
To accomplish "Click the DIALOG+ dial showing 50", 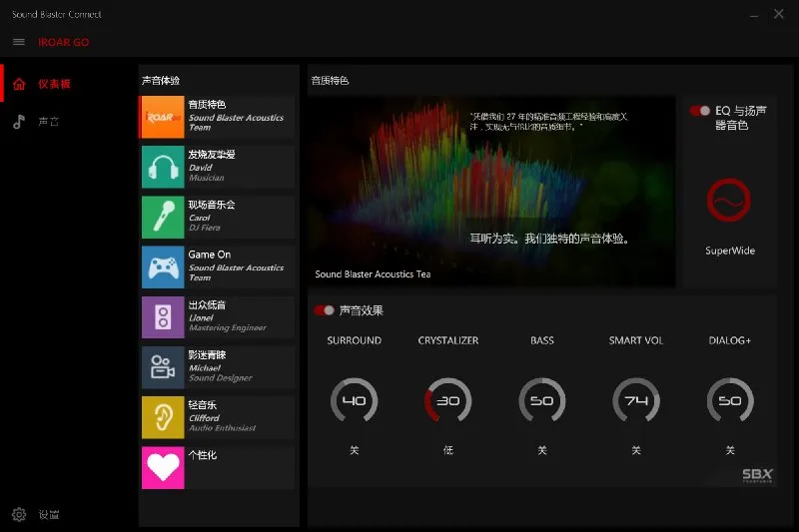I will pos(730,400).
